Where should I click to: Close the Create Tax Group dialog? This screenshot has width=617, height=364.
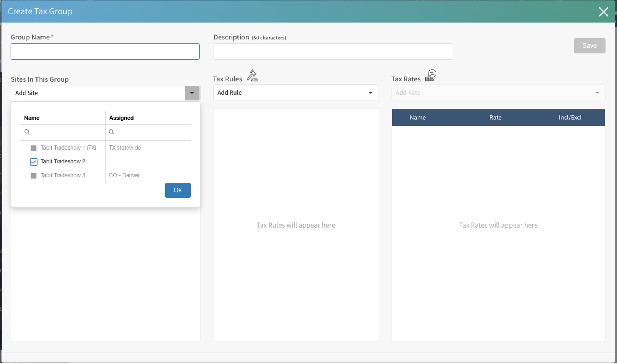[603, 12]
